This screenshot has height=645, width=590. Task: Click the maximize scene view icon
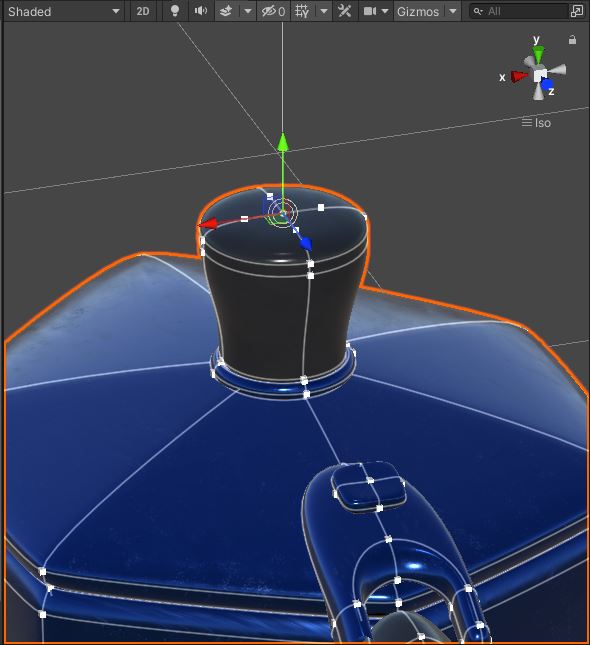pyautogui.click(x=577, y=11)
